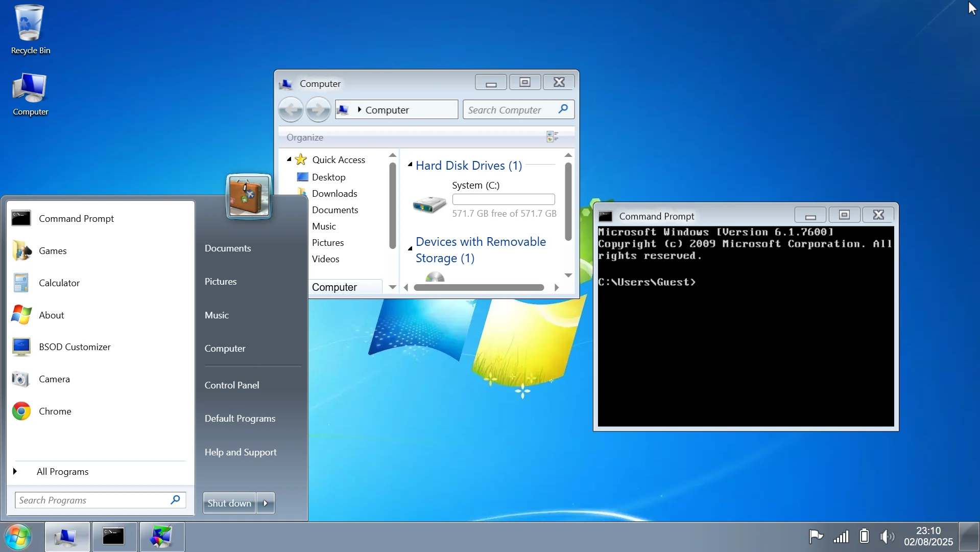
Task: Open BSOD Customizer from the Start menu
Action: tap(101, 347)
